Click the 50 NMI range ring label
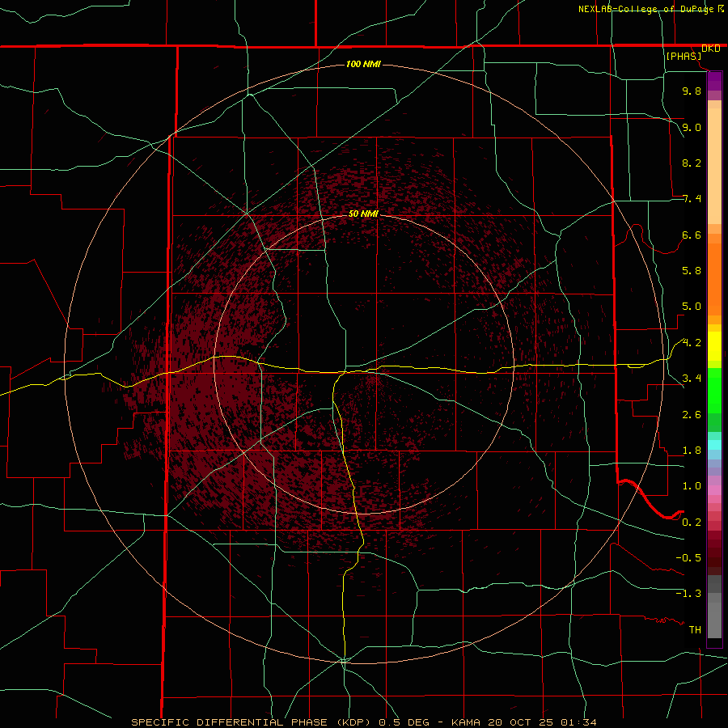The width and height of the screenshot is (728, 728). (363, 214)
